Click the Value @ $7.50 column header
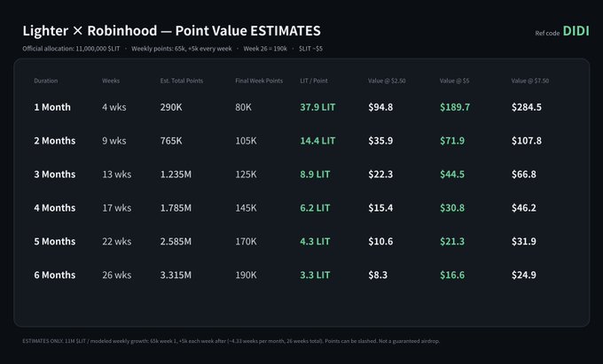This screenshot has height=364, width=603. coord(530,81)
